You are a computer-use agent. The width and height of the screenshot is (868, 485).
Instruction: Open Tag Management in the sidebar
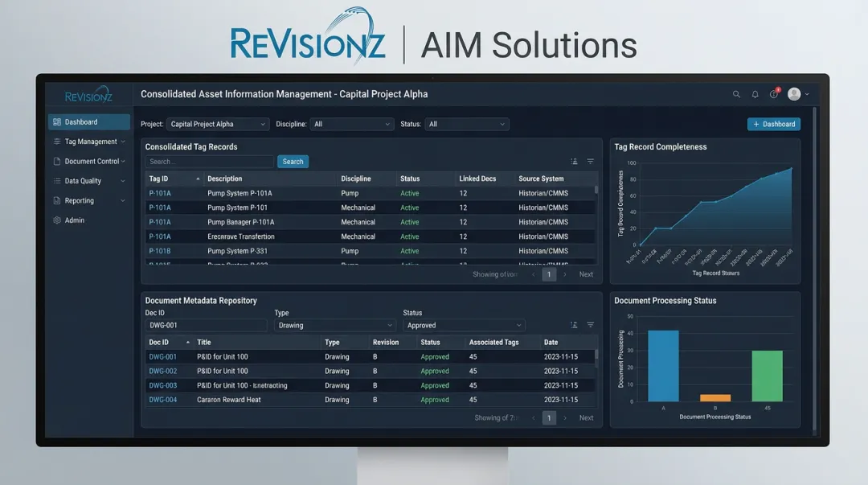pos(89,142)
